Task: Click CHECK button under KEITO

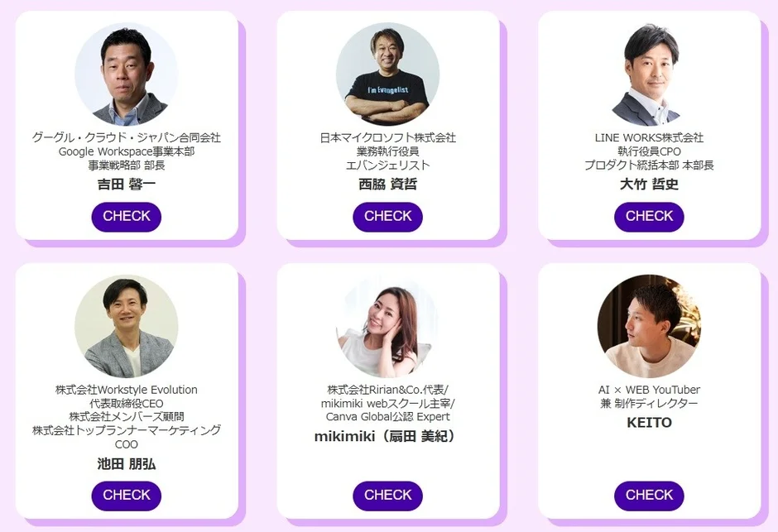Action: coord(649,496)
